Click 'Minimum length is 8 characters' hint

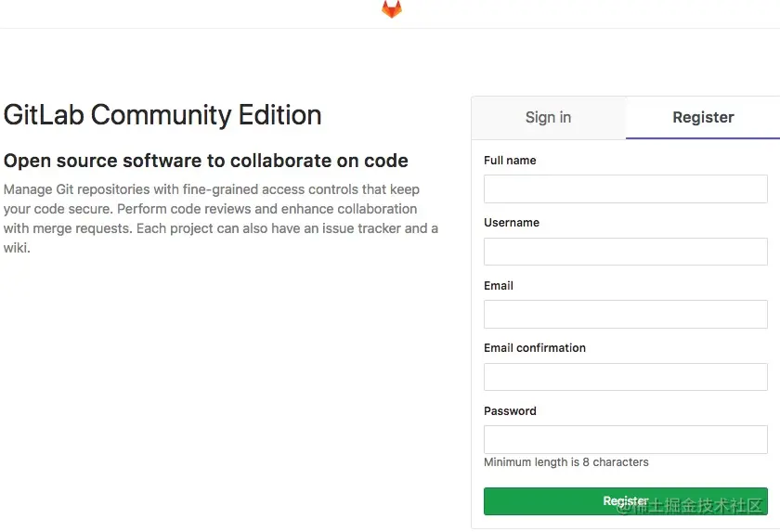566,462
